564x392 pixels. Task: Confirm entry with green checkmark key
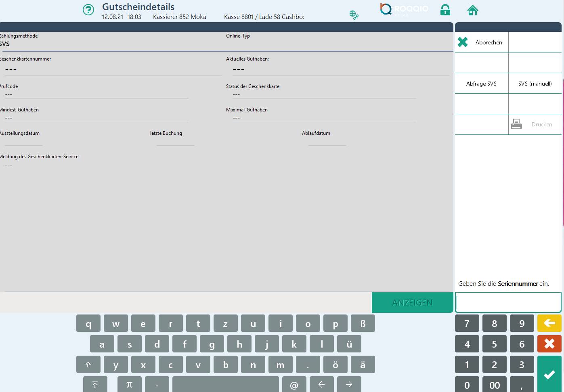point(549,374)
